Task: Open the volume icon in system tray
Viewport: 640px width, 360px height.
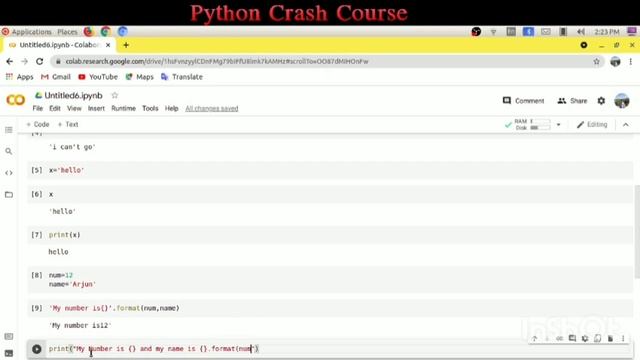Action: coord(581,31)
